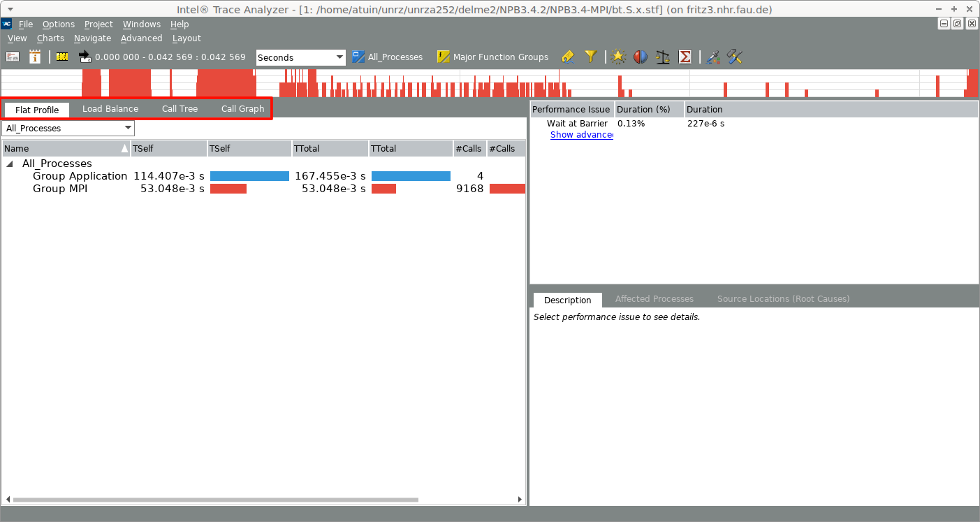
Task: Click the ideal-ization star icon
Action: pyautogui.click(x=617, y=57)
